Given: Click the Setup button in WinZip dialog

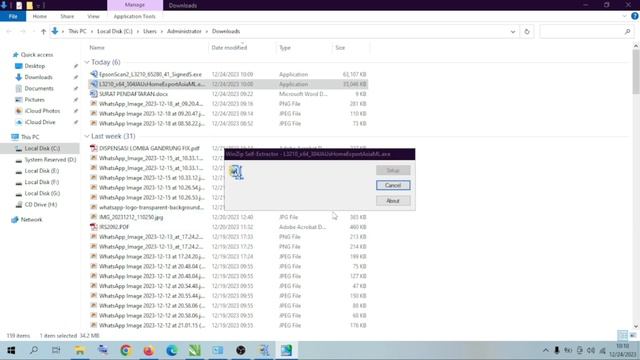Looking at the screenshot, I should pos(393,170).
